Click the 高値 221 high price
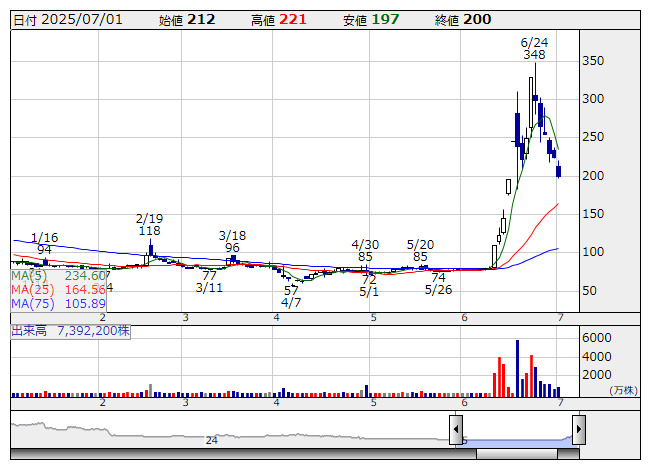653x470 pixels. 280,19
